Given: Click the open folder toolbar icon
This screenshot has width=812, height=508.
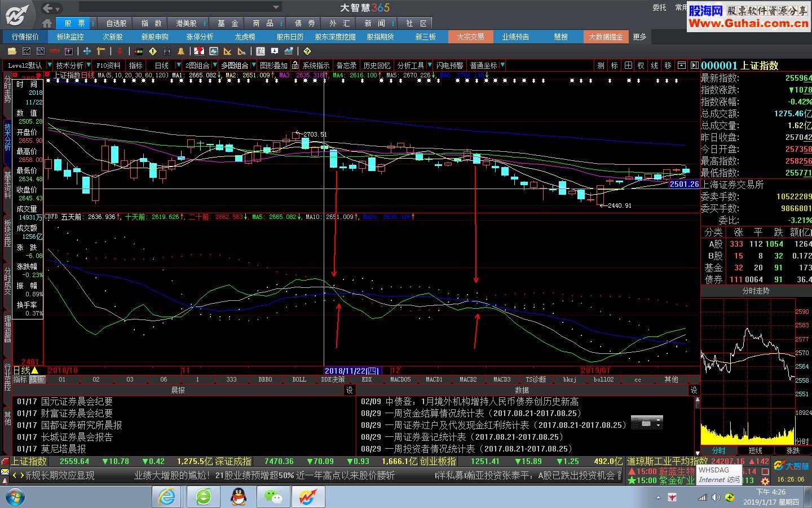Looking at the screenshot, I should 11,51.
